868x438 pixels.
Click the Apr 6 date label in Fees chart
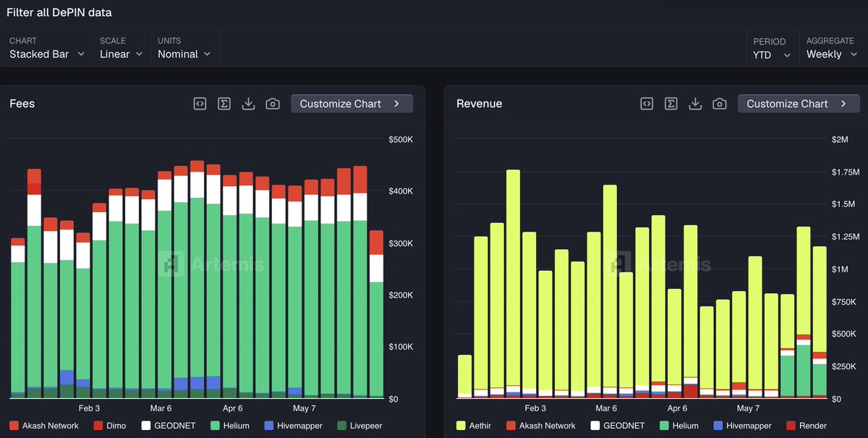pos(233,408)
